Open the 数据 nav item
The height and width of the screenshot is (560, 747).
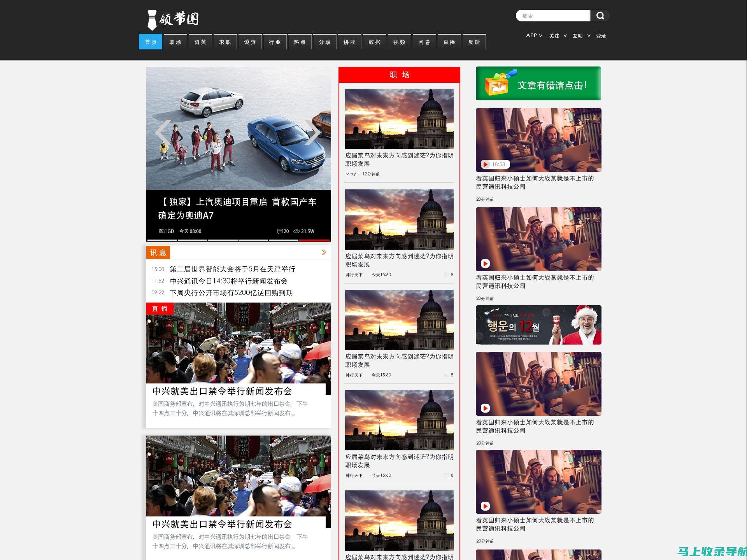tap(375, 42)
